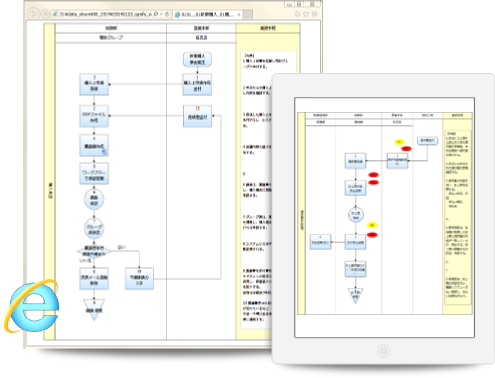Select the workflow approval step box
This screenshot has width=495, height=378.
(x=94, y=174)
